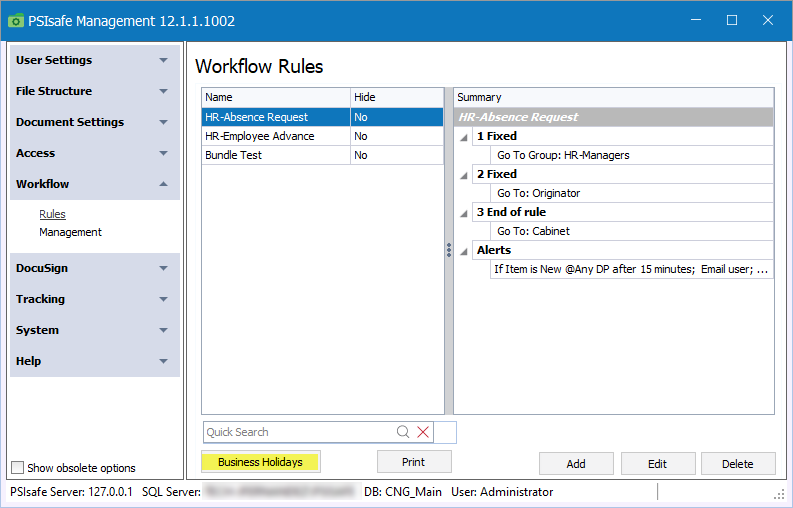Maximize the PSIsafe Management window

pyautogui.click(x=732, y=20)
